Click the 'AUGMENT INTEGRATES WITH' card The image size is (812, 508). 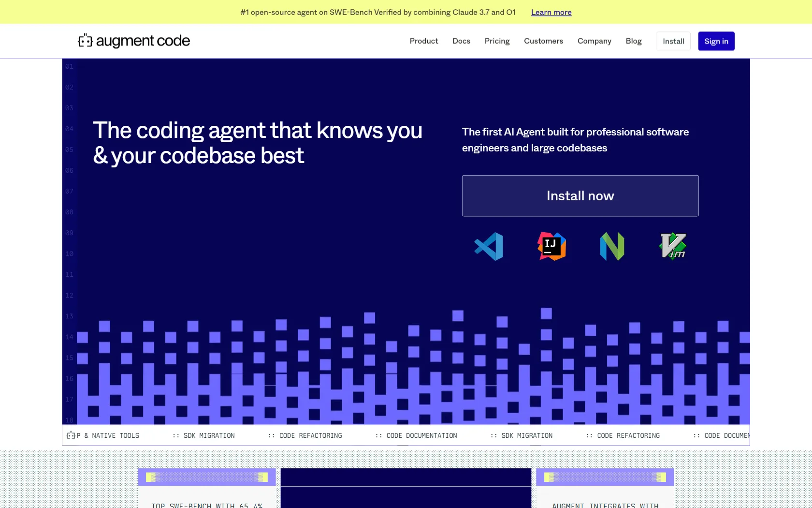click(605, 488)
